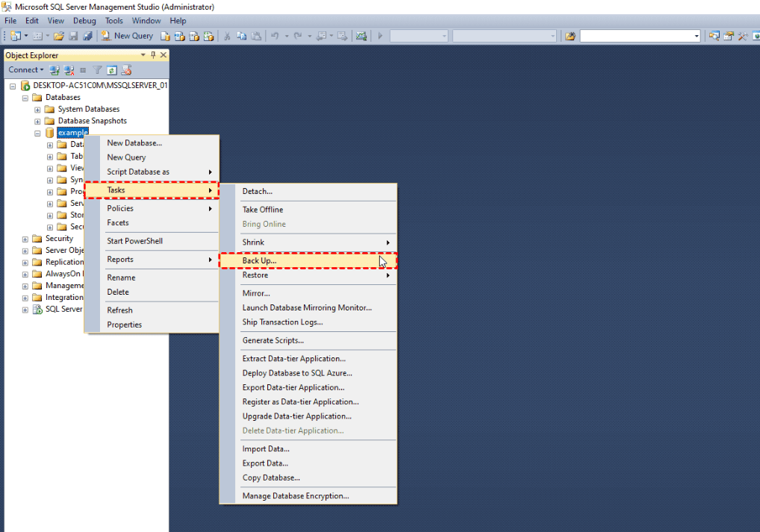Click the Paste clipboard icon
The height and width of the screenshot is (532, 760).
coord(256,36)
